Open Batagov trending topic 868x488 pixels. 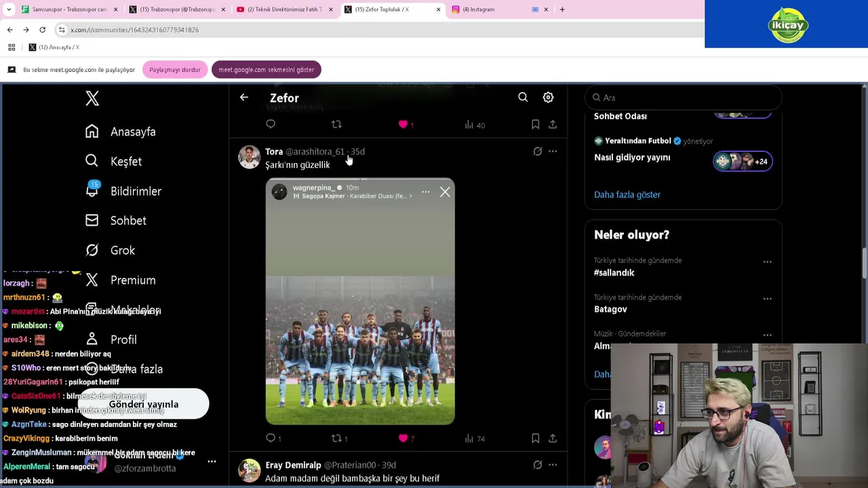(610, 309)
